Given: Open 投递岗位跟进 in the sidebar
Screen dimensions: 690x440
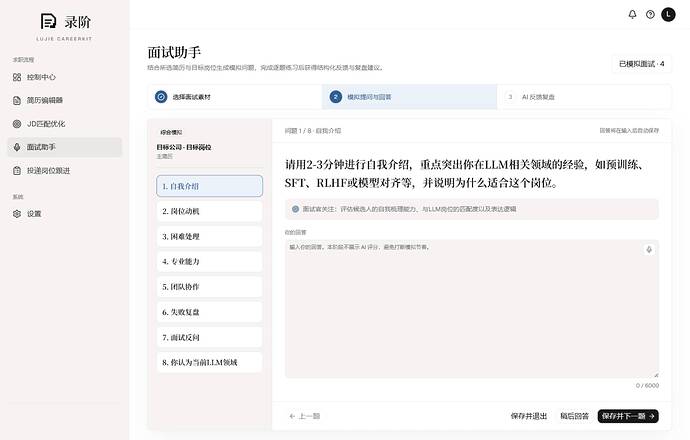Looking at the screenshot, I should click(x=64, y=171).
